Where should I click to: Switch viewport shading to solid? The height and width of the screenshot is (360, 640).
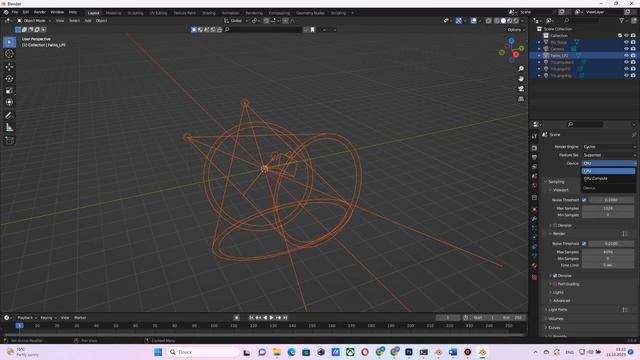(x=503, y=21)
